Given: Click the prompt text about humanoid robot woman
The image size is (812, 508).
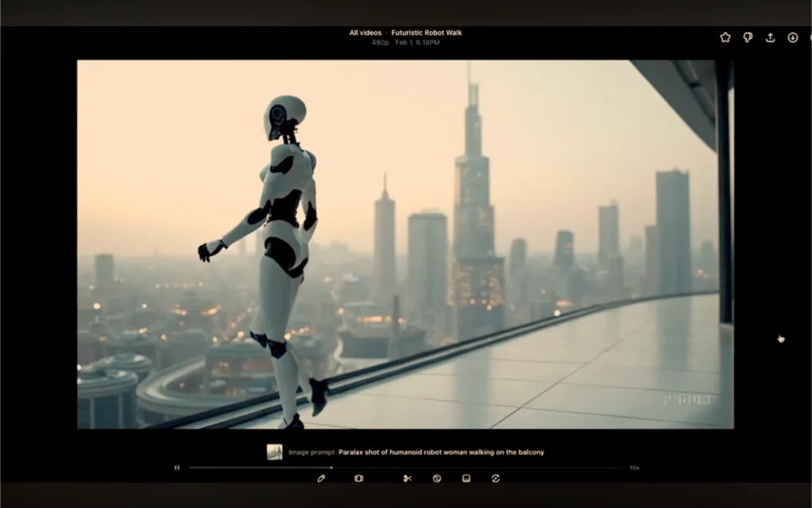Looking at the screenshot, I should pyautogui.click(x=441, y=453).
